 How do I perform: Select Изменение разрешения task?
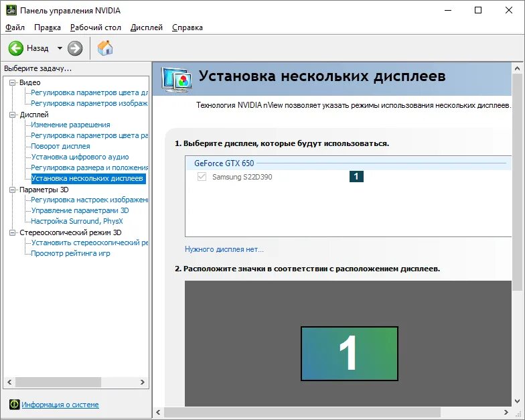tap(71, 125)
